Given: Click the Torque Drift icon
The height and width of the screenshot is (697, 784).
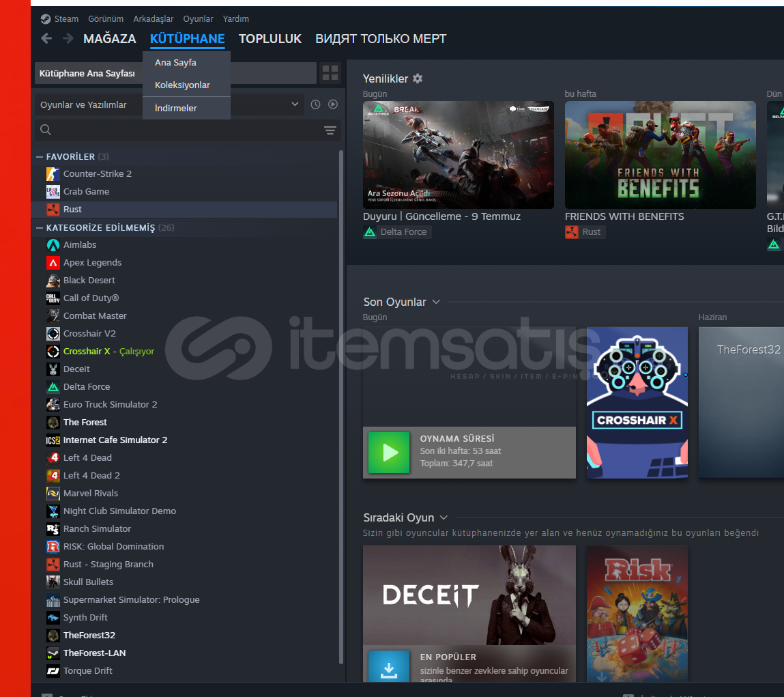Looking at the screenshot, I should [53, 671].
